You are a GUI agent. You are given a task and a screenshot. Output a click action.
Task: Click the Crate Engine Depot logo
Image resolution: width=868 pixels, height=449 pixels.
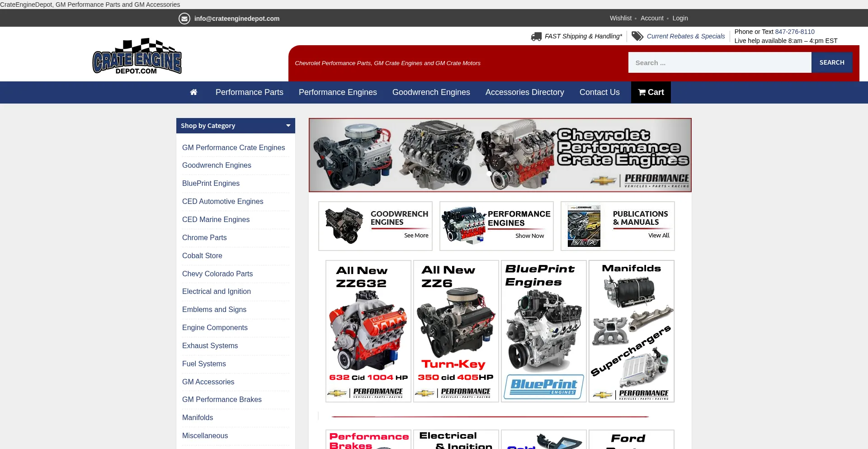[137, 57]
